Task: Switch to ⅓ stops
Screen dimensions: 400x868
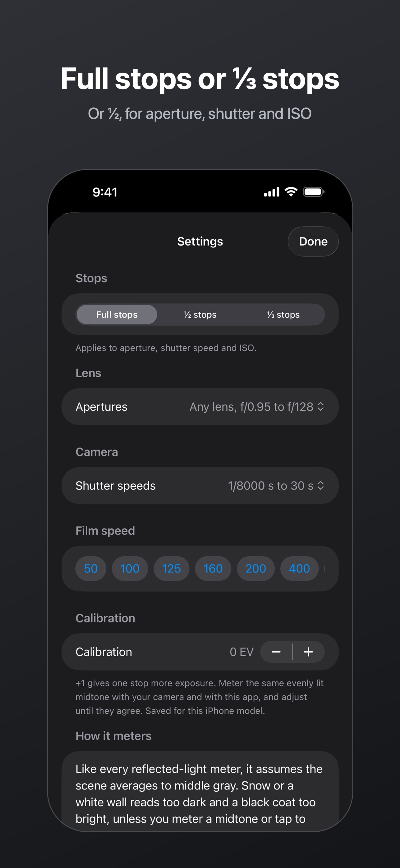Action: [x=283, y=314]
